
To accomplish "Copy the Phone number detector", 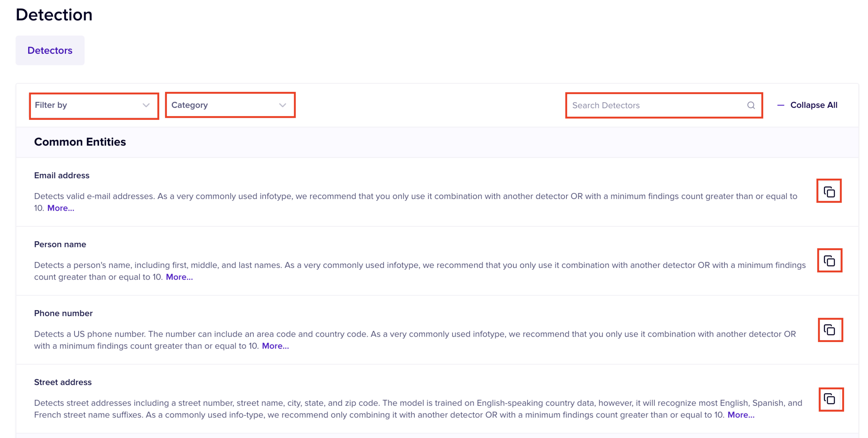I will coord(830,330).
